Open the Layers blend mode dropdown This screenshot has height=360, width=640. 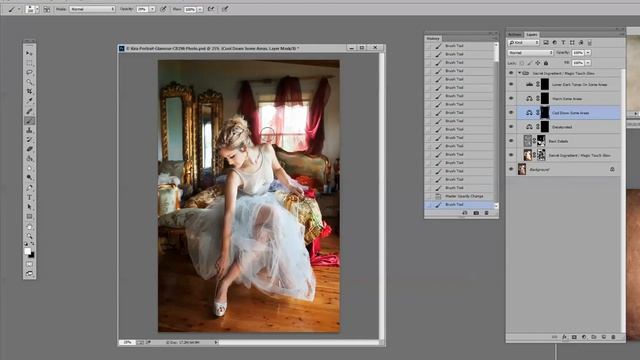(530, 53)
